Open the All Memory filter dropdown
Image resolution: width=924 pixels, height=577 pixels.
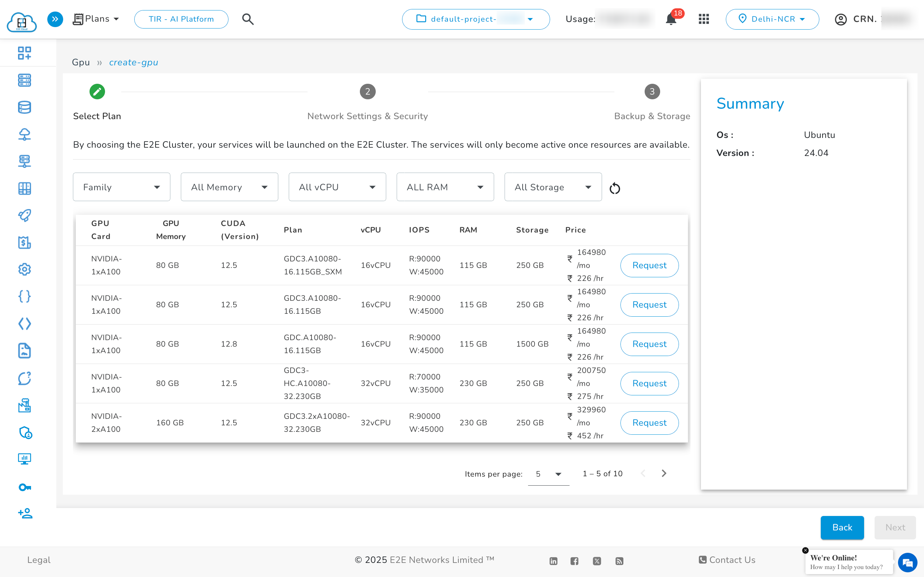click(x=229, y=187)
